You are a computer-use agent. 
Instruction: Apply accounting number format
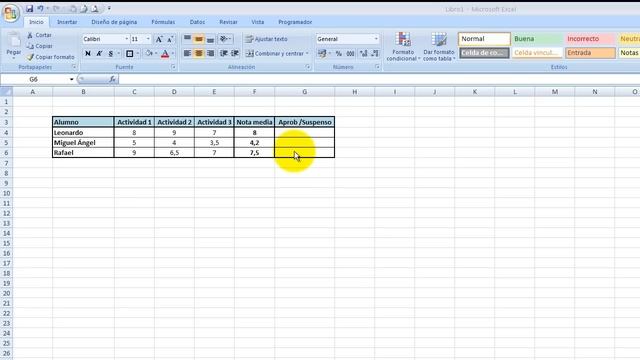[322, 53]
